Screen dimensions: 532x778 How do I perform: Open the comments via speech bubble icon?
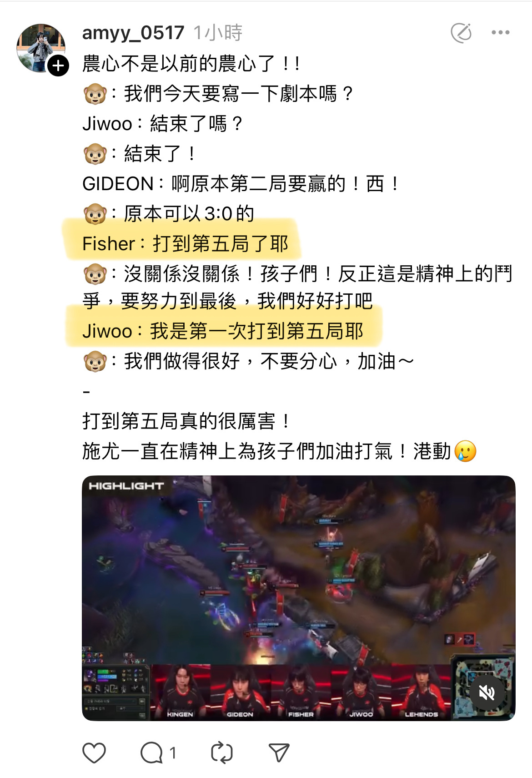click(x=151, y=753)
